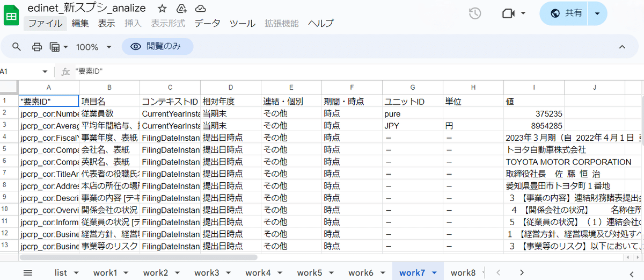Screen dimensions: 644x280
Task: Open the ヘルプ menu
Action: click(x=321, y=23)
